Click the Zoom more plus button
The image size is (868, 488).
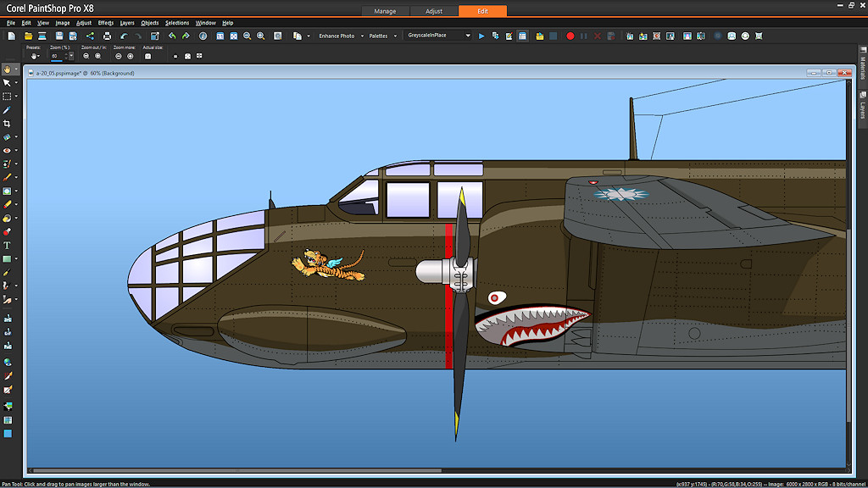tap(130, 57)
